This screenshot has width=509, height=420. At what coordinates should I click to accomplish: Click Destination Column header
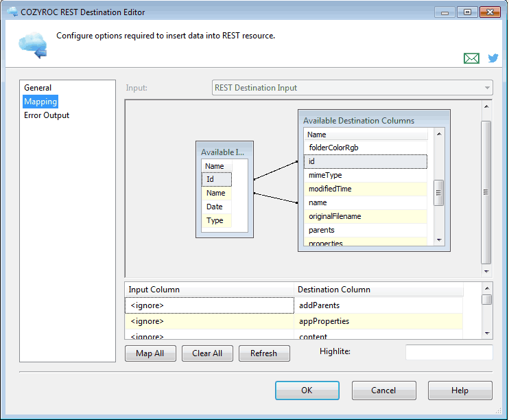[x=379, y=290]
